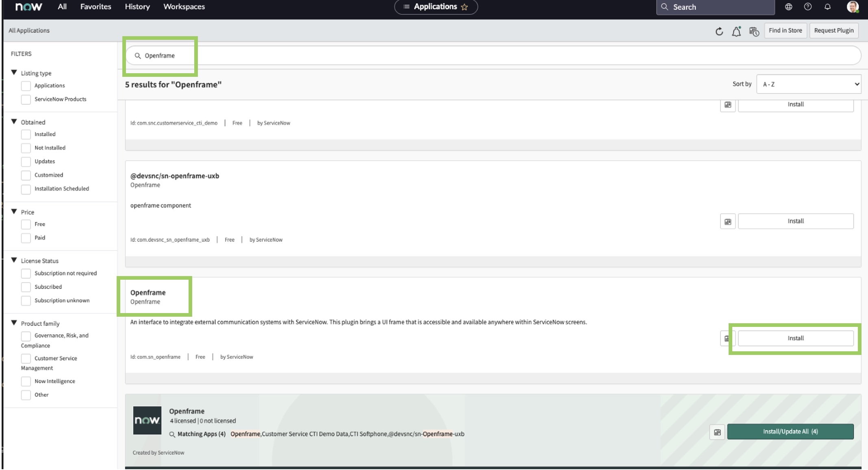Click the now logo thumbnail on Openframe product
Image resolution: width=868 pixels, height=470 pixels.
(147, 420)
